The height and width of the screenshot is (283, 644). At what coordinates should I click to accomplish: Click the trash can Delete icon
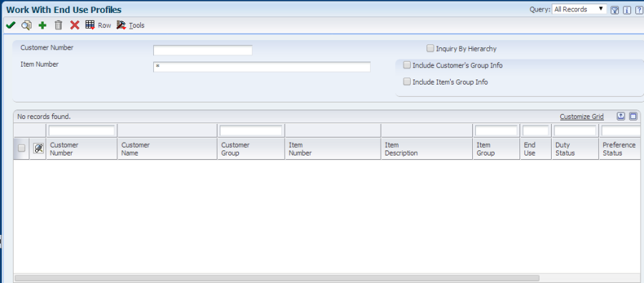point(59,26)
